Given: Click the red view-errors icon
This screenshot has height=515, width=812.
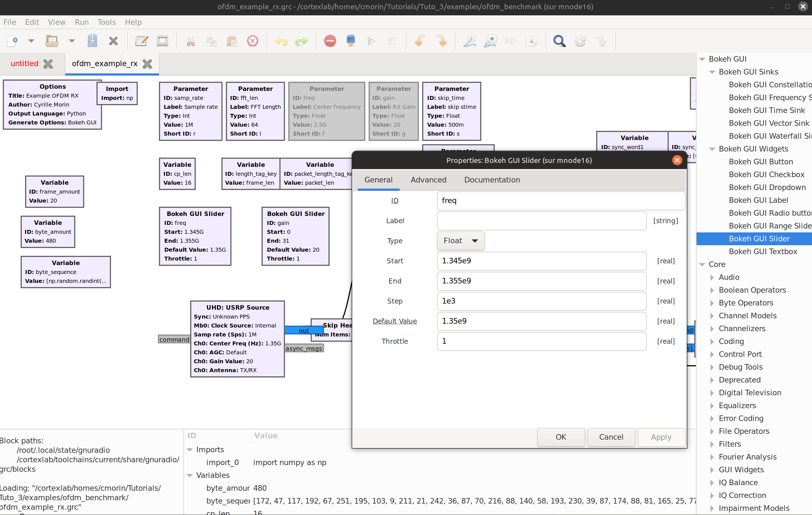Looking at the screenshot, I should point(330,41).
